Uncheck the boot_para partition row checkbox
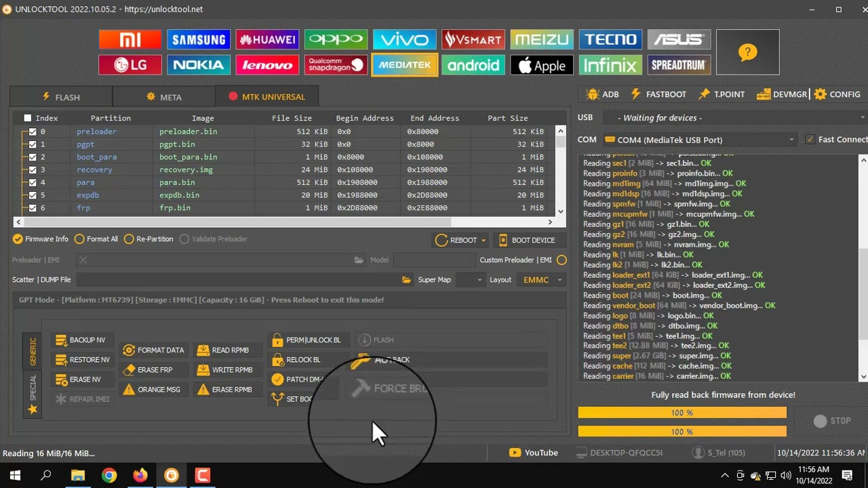Image resolution: width=868 pixels, height=488 pixels. tap(33, 157)
